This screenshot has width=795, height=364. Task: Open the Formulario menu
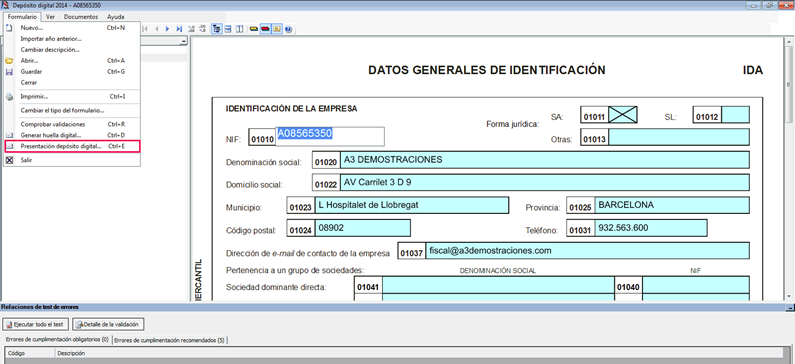tap(22, 17)
